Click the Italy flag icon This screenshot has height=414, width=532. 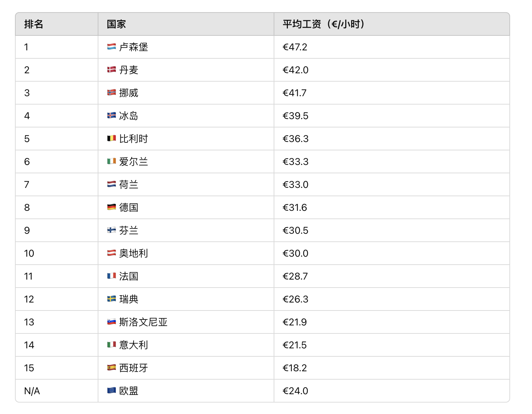(x=111, y=345)
